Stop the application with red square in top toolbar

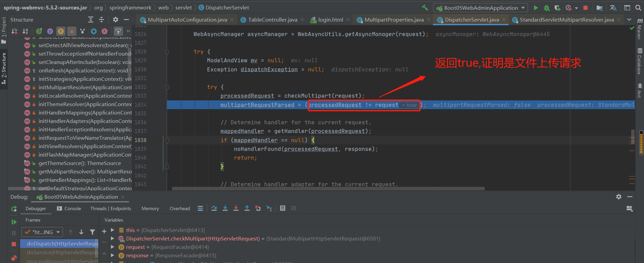[586, 7]
